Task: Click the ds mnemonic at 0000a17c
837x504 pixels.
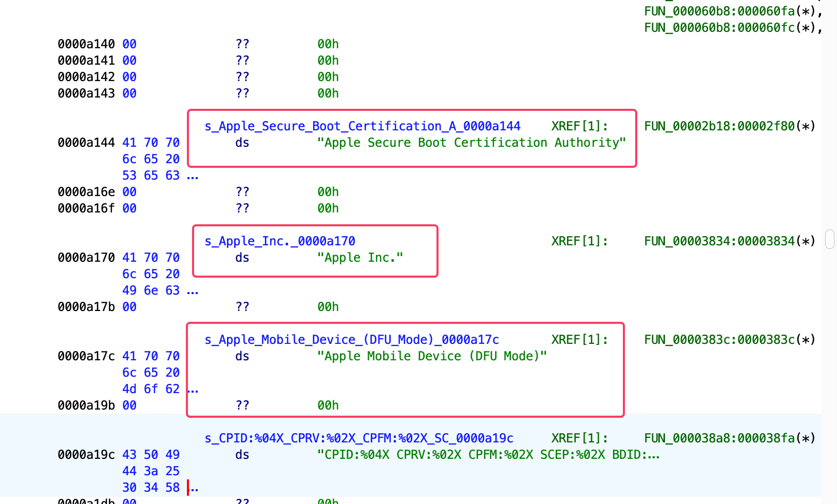Action: point(242,356)
